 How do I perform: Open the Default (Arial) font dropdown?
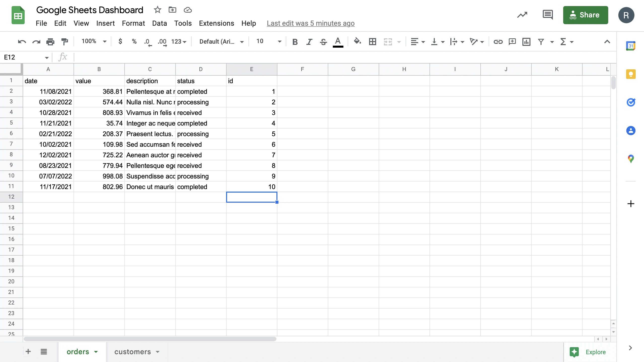221,42
